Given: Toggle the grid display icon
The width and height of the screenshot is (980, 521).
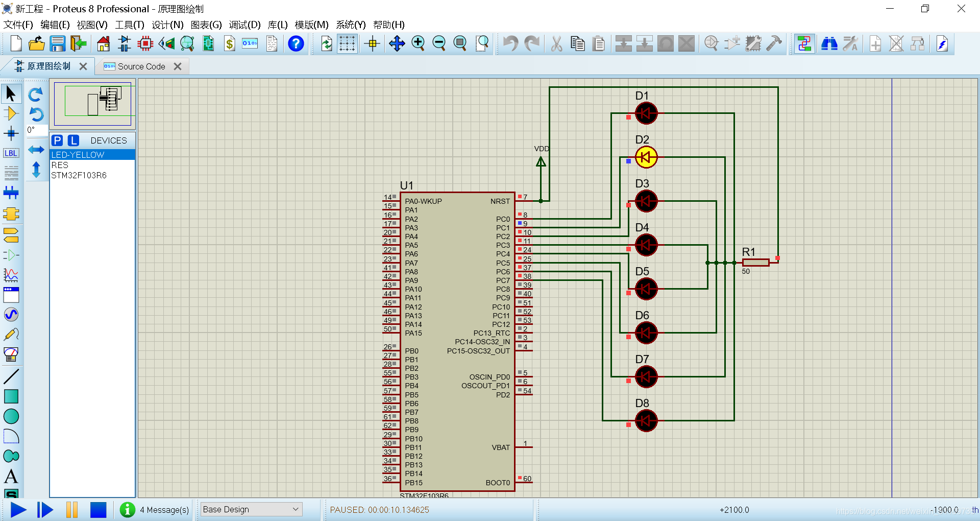Looking at the screenshot, I should 347,44.
